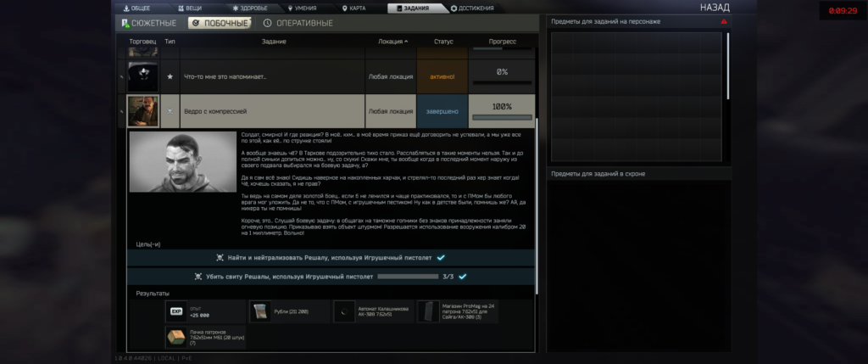Toggle the ПОБОЧНЫЕ side quests filter
Viewport: 868px width, 364px height.
point(219,23)
